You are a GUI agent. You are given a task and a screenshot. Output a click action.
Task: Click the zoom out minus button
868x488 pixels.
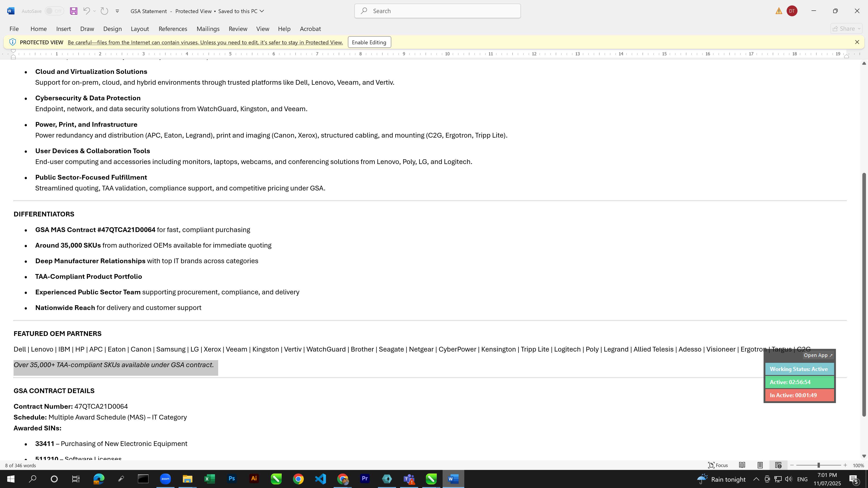coord(792,465)
